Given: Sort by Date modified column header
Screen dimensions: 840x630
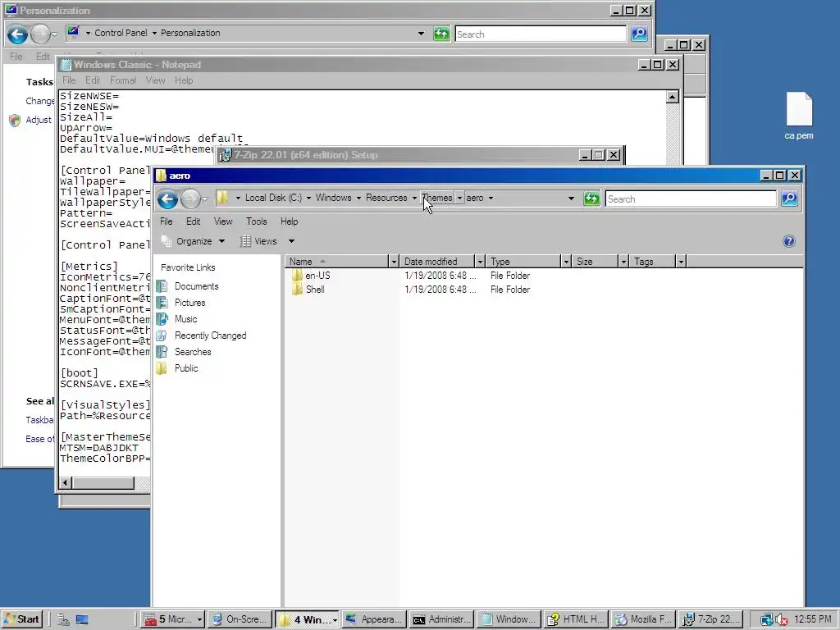Looking at the screenshot, I should click(437, 262).
